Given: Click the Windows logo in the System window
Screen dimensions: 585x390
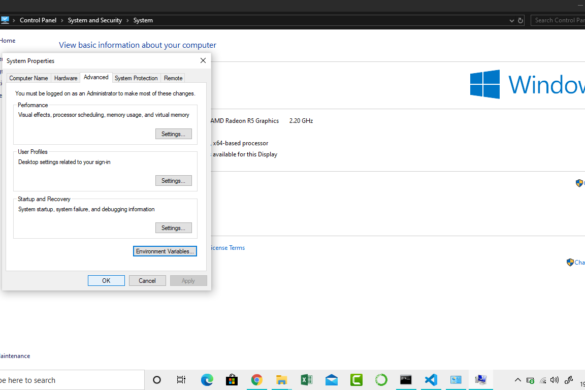Looking at the screenshot, I should tap(485, 84).
